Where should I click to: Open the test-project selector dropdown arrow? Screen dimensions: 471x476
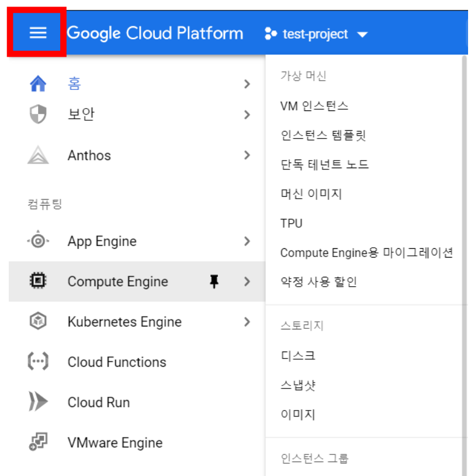point(362,34)
